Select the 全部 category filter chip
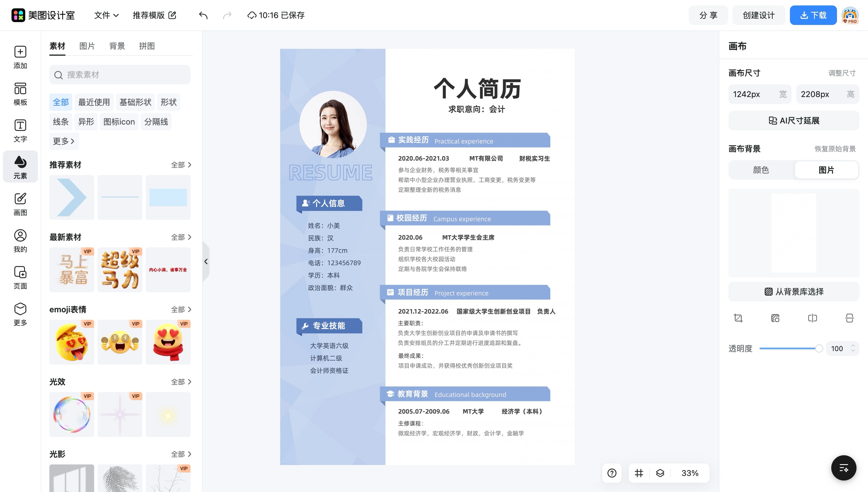 click(x=61, y=102)
